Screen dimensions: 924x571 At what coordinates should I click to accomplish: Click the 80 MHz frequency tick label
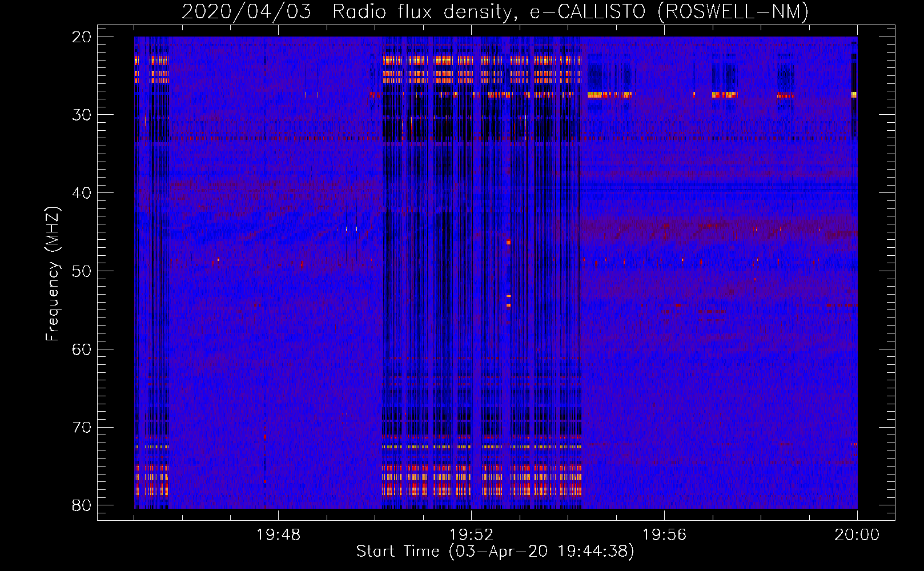pos(82,505)
